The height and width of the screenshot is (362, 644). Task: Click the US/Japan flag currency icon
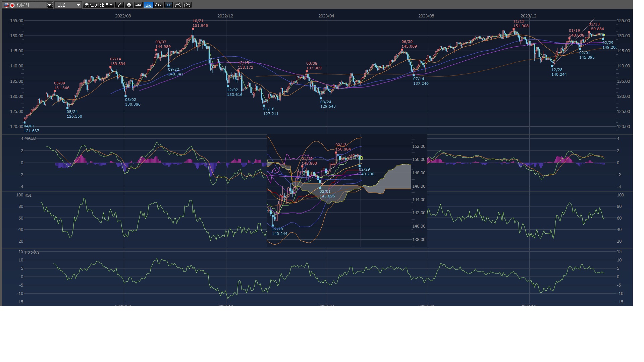[x=9, y=5]
